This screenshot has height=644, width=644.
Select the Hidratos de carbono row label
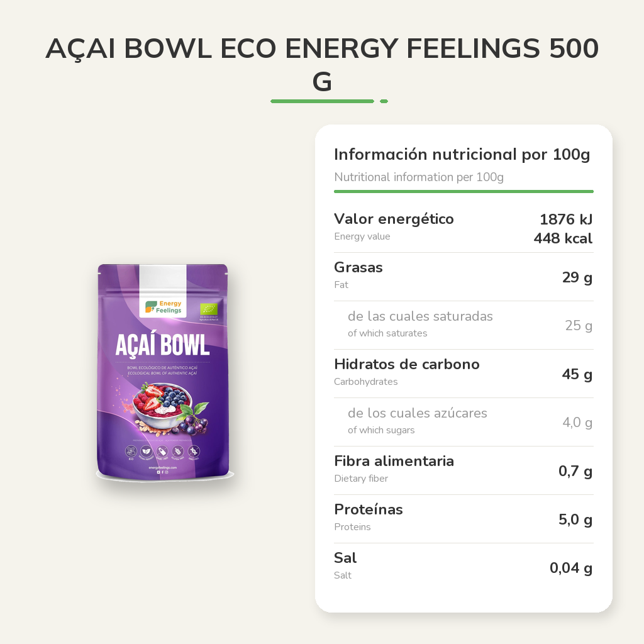pos(407,364)
